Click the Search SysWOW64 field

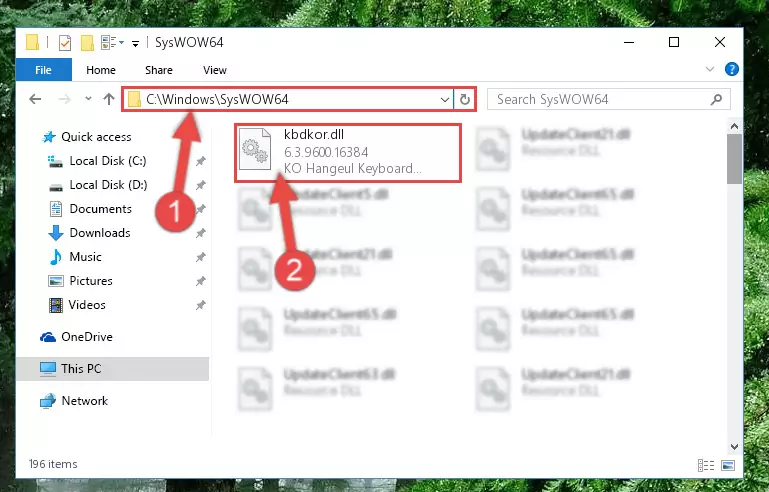click(609, 100)
